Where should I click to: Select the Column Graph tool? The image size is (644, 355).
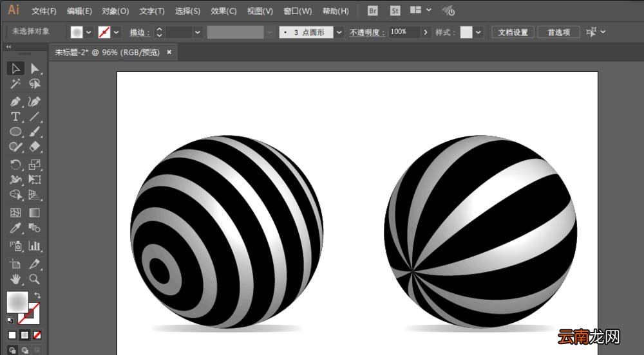pos(35,246)
